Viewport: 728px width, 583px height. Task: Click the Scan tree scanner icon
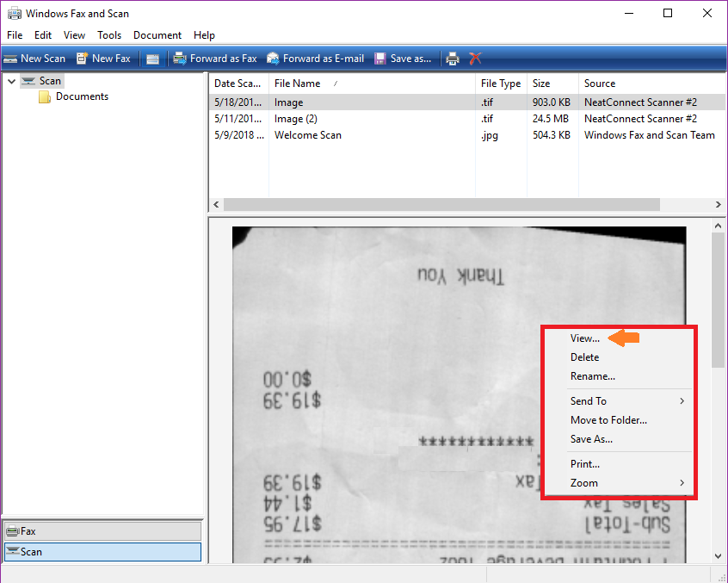pyautogui.click(x=28, y=81)
